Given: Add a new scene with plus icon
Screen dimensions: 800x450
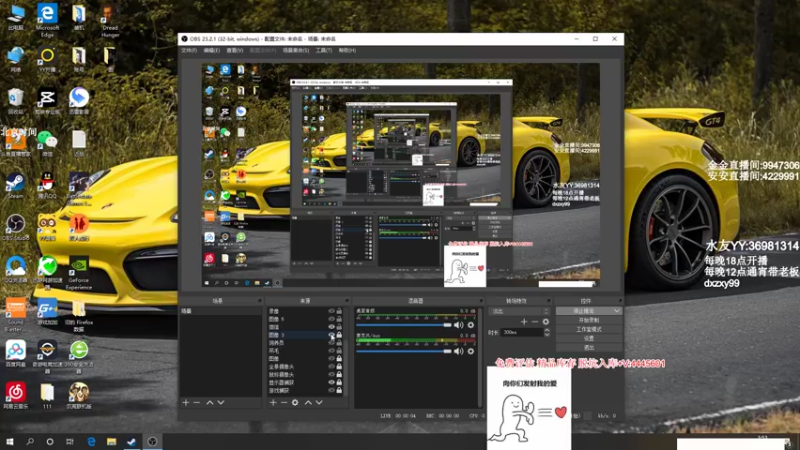Looking at the screenshot, I should coord(186,402).
